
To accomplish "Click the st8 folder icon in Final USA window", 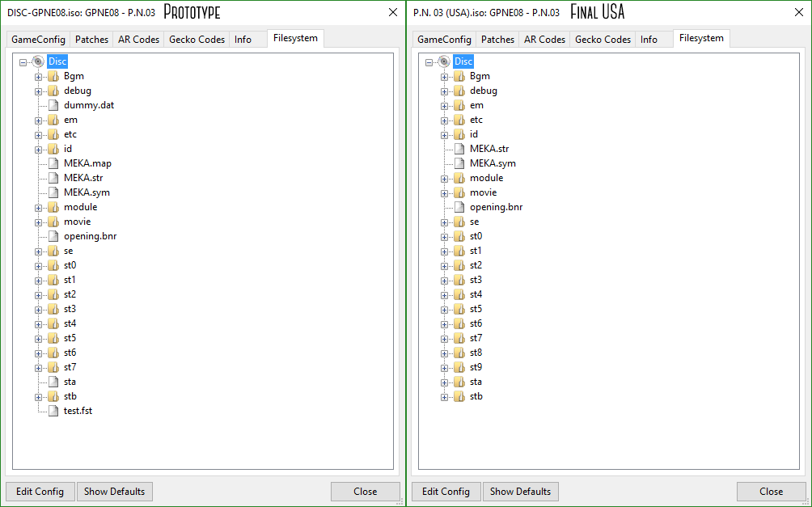I will pyautogui.click(x=459, y=353).
